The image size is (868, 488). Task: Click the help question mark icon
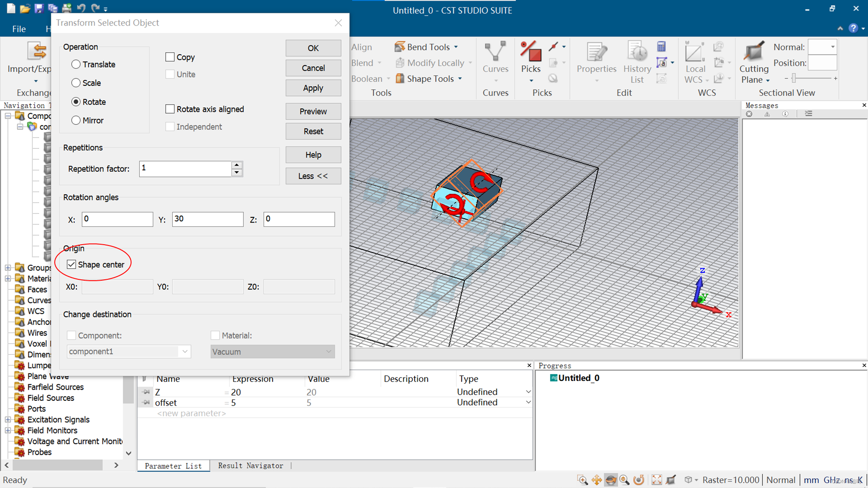853,28
